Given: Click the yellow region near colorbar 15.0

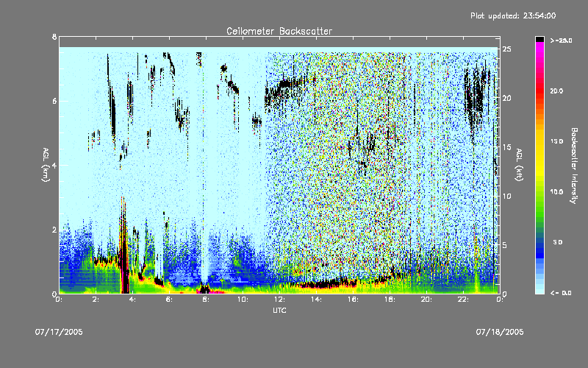Looking at the screenshot, I should 539,141.
